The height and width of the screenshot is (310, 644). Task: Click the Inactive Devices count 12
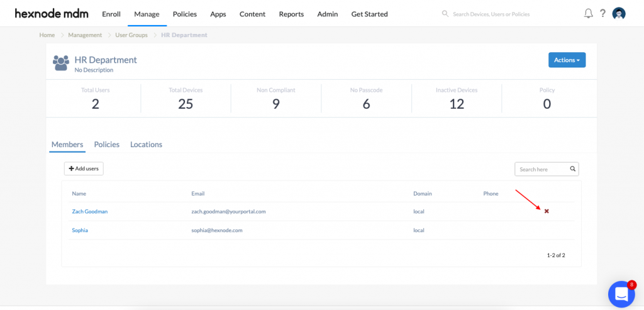pos(457,104)
